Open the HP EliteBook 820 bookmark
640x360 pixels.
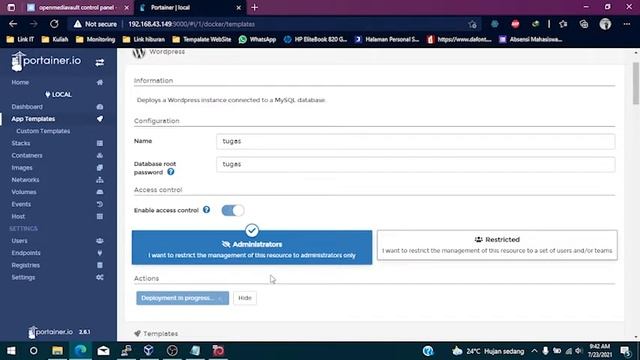[315, 40]
